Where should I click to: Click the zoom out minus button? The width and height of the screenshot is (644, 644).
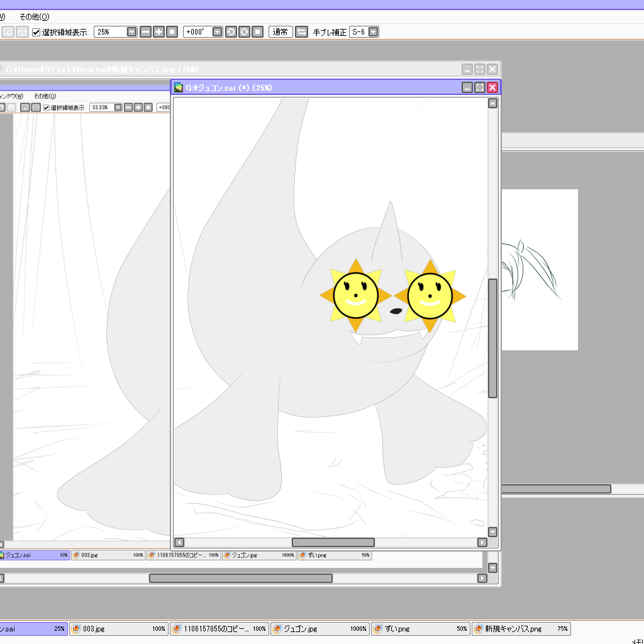[x=145, y=32]
